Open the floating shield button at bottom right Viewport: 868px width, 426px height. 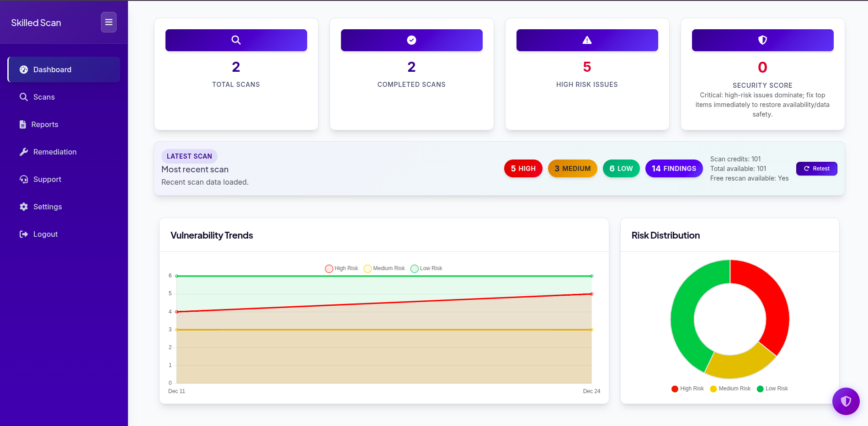click(x=846, y=401)
